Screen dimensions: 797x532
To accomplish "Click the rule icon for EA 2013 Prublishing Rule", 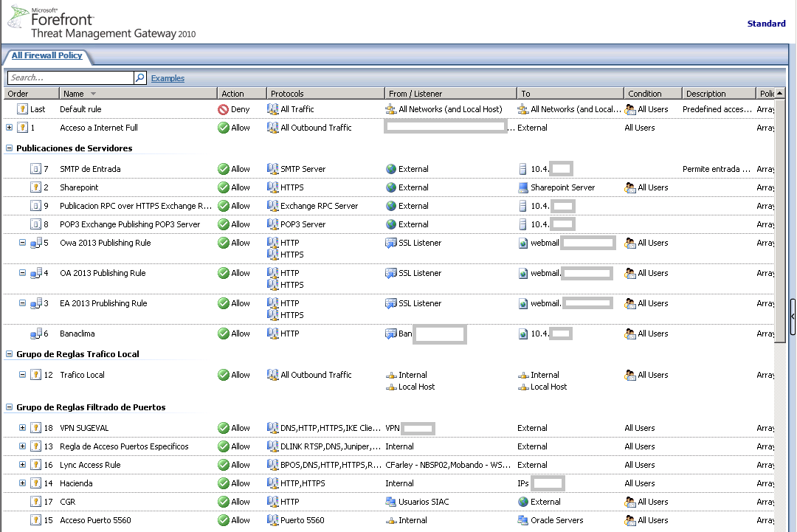I will [x=36, y=303].
